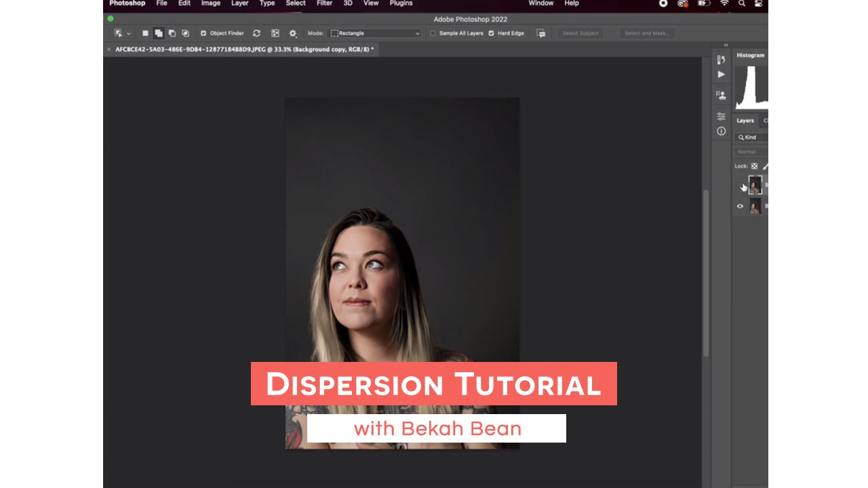The image size is (868, 488).
Task: Select the Background copy layer thumbnail
Action: pos(755,185)
